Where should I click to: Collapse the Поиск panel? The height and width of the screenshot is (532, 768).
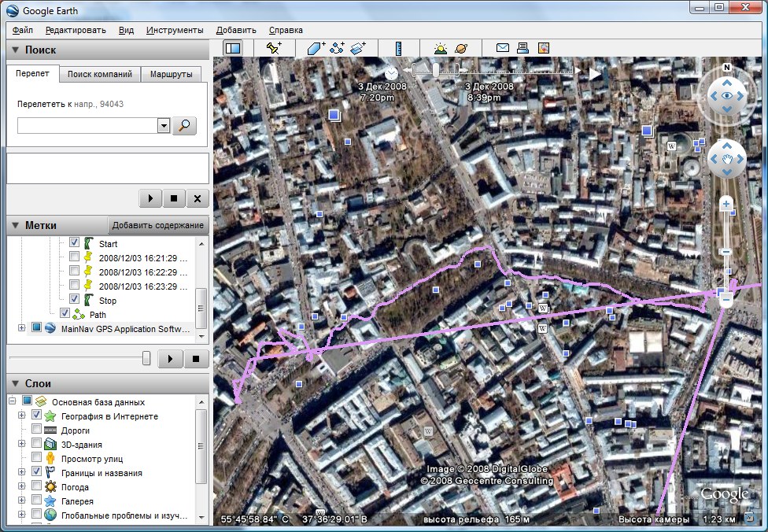tap(16, 50)
